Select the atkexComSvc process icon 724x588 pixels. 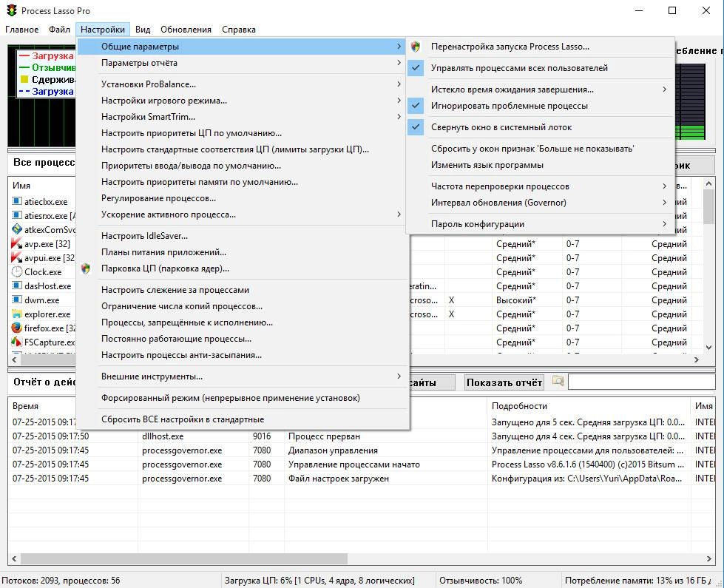pos(16,229)
